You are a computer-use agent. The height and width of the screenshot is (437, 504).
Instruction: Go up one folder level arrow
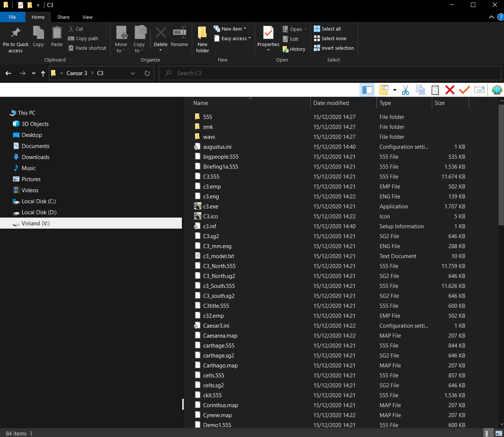43,73
